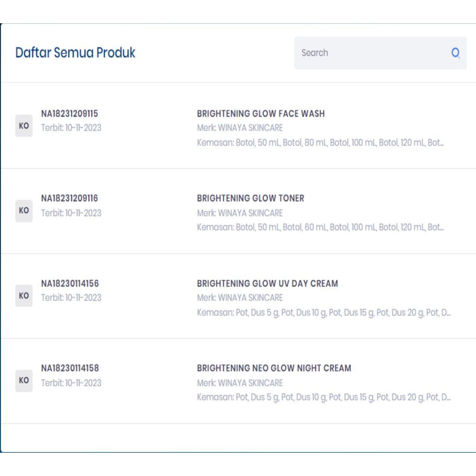Screen dimensions: 476x476
Task: Open the BRIGHTENING GLOW FACE WASH product
Action: 261,113
